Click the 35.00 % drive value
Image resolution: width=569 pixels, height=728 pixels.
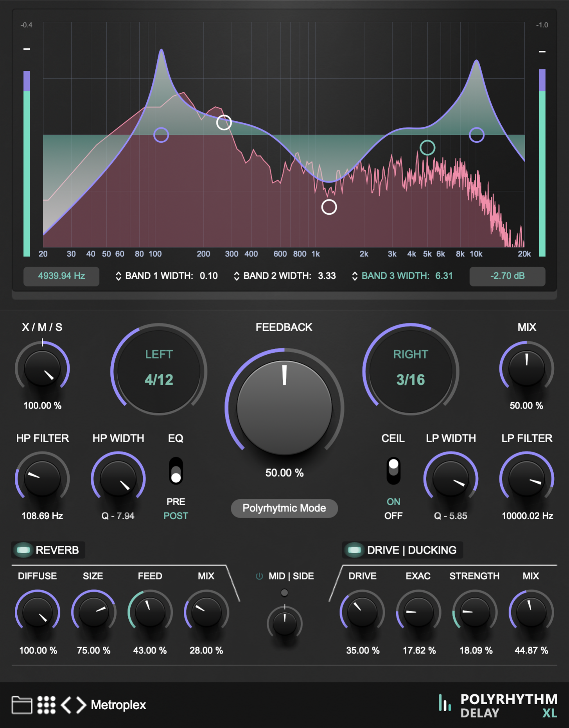point(363,651)
